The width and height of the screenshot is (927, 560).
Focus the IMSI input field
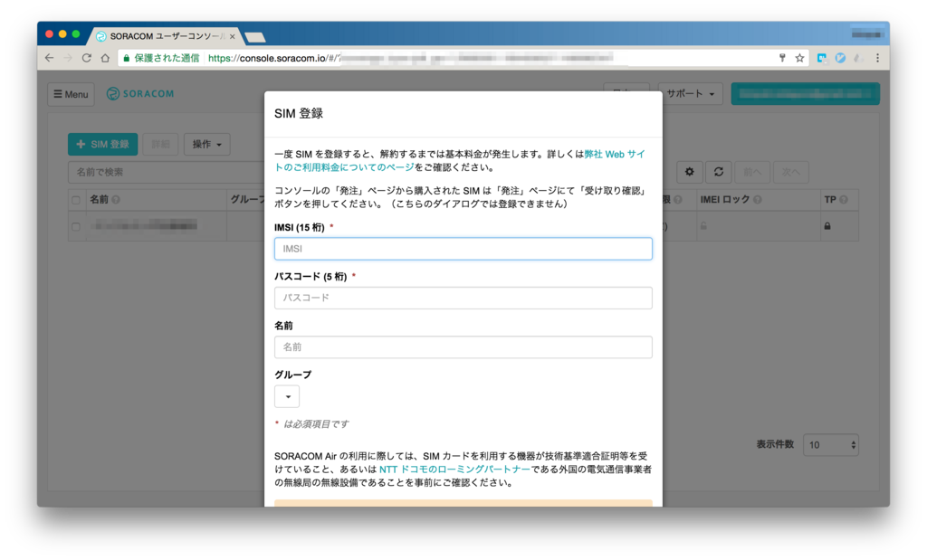(463, 249)
